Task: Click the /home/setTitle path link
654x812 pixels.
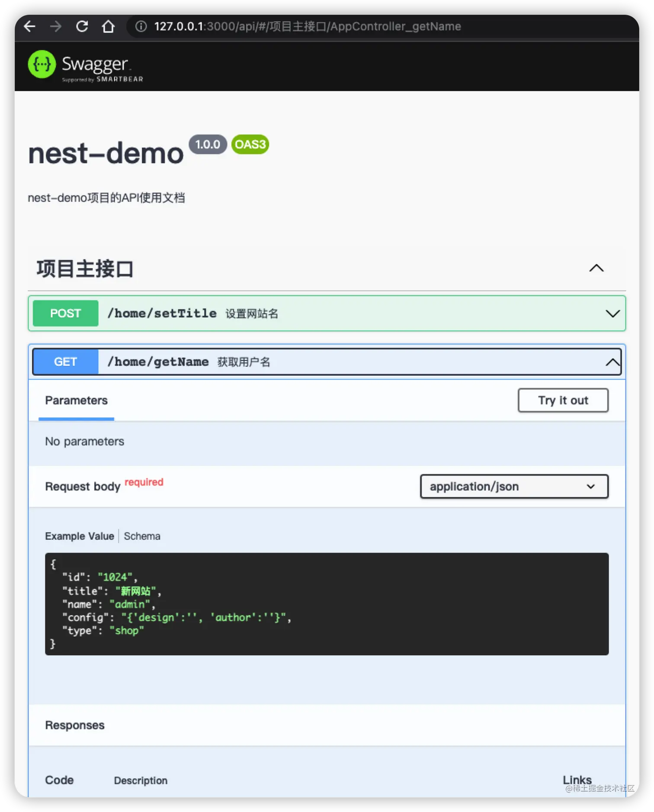Action: click(162, 313)
